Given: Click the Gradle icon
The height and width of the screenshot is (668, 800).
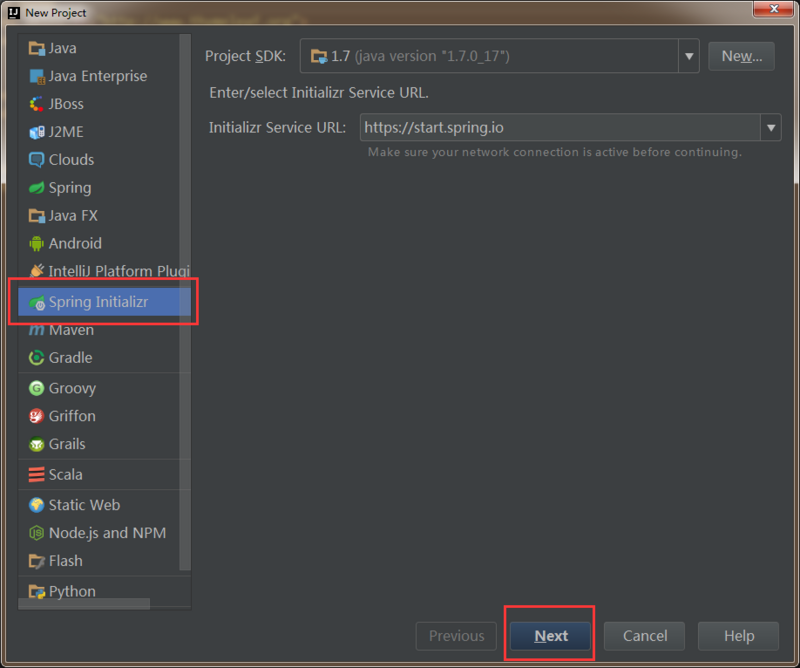Looking at the screenshot, I should (37, 358).
